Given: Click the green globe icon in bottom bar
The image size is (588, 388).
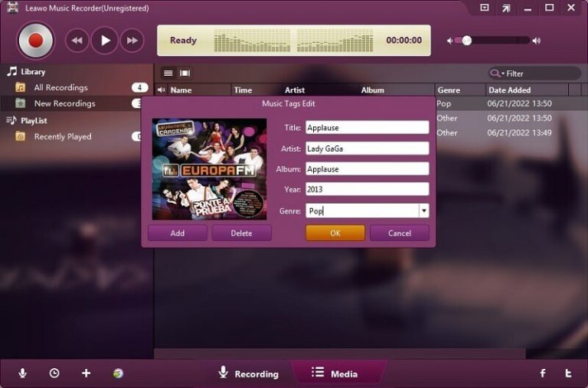Looking at the screenshot, I should [118, 373].
